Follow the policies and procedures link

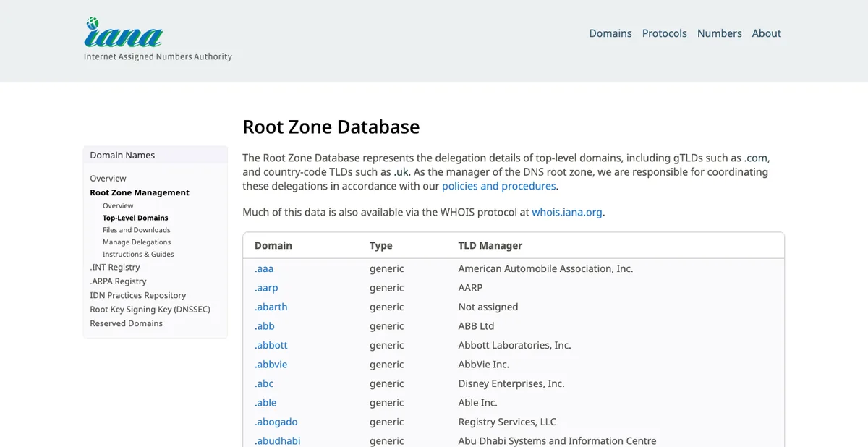[x=499, y=186]
